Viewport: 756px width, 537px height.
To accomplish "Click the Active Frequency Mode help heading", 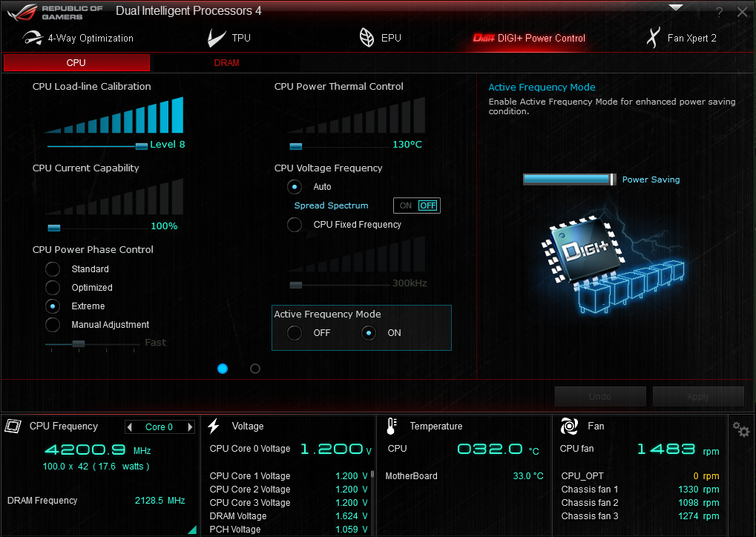I will coord(542,88).
